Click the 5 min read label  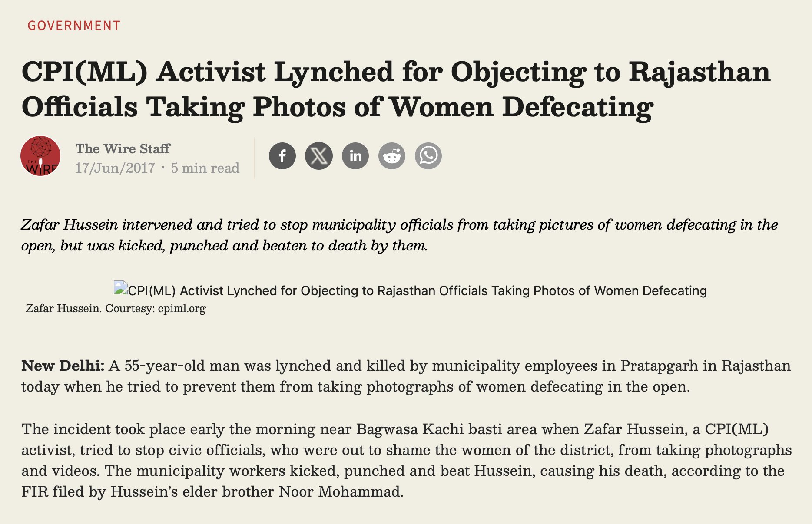[x=205, y=168]
